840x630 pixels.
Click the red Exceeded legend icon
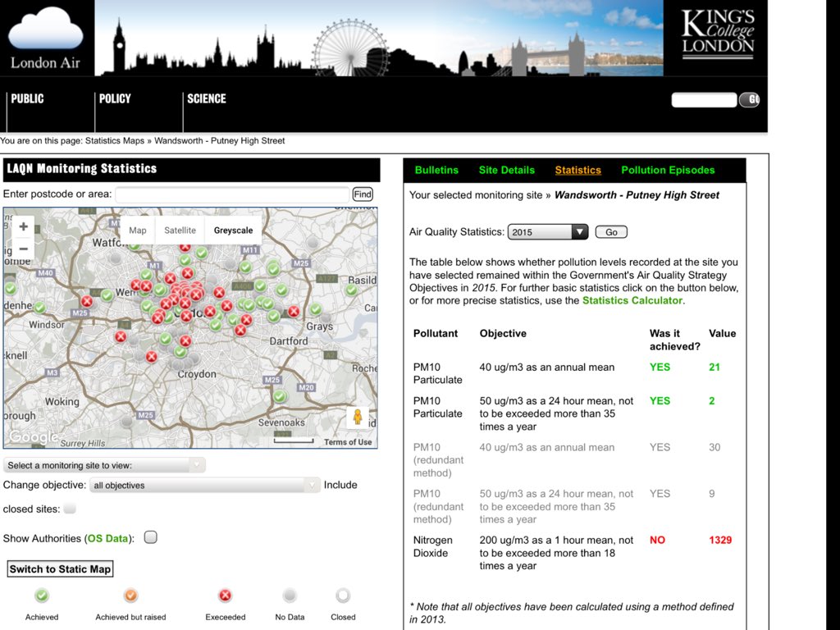tap(225, 596)
